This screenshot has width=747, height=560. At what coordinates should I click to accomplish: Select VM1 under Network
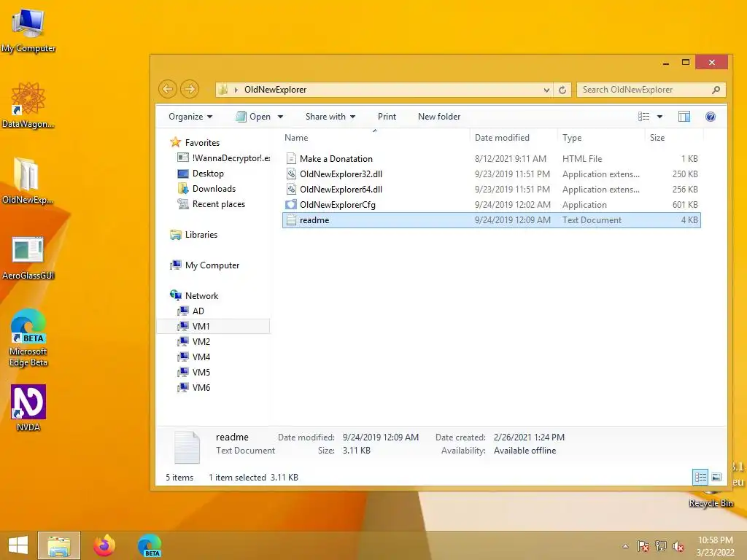pyautogui.click(x=214, y=326)
